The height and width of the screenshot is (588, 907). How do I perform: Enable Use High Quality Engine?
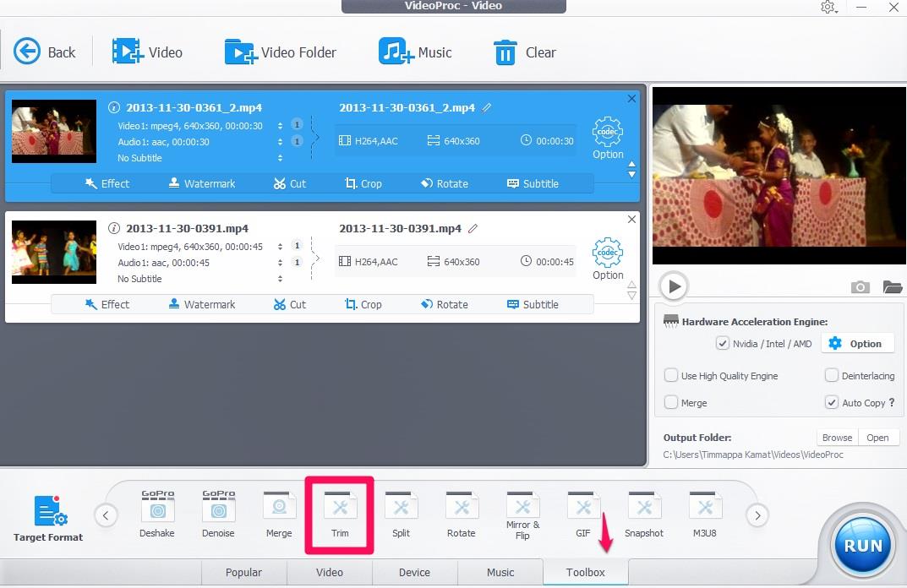click(x=671, y=376)
